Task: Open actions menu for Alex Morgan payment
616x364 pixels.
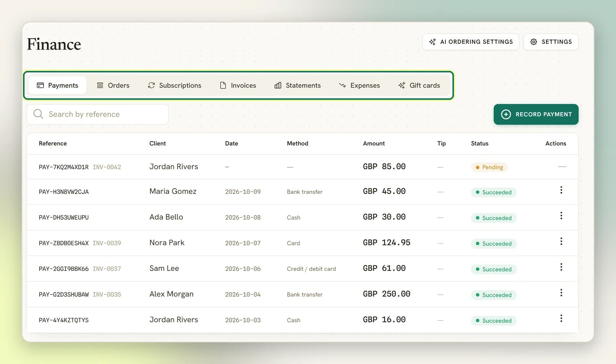Action: [561, 293]
